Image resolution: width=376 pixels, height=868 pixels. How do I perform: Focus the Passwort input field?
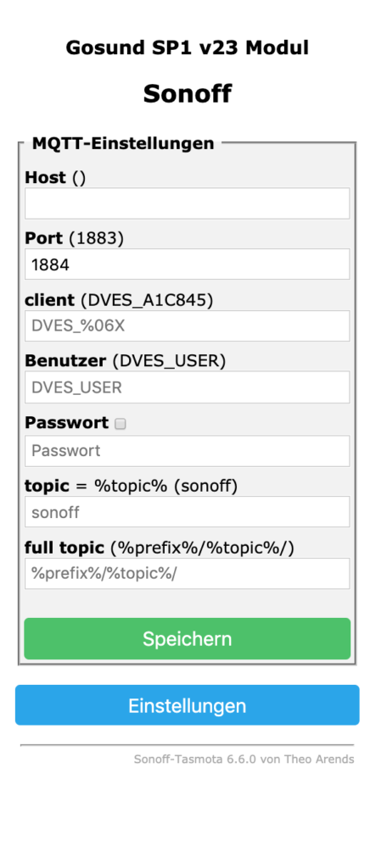click(x=188, y=451)
